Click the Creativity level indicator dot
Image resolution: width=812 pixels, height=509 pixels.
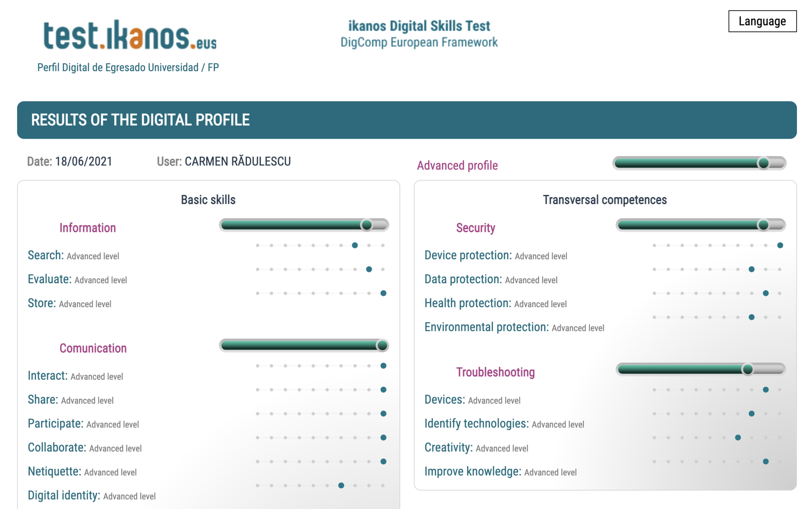tap(737, 438)
